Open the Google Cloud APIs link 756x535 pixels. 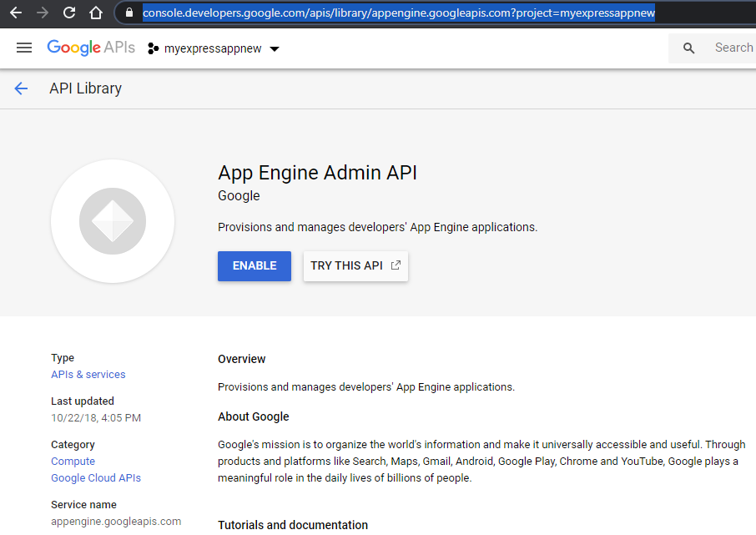[96, 477]
